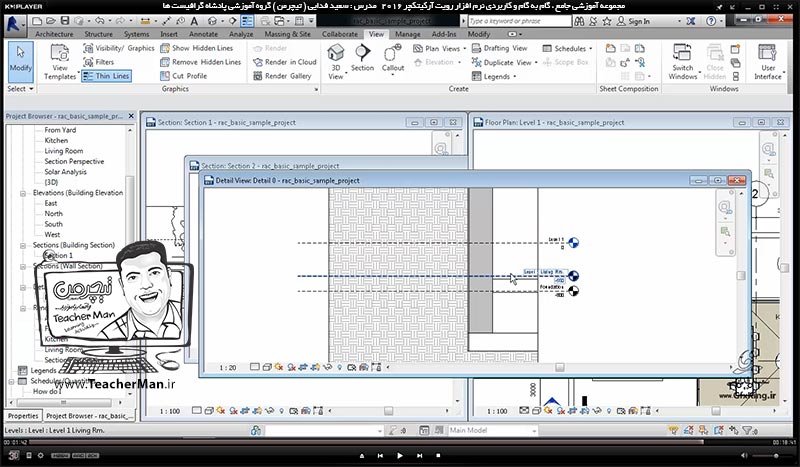Screen dimensions: 800x467
Task: Play the video in KMPlayer
Action: click(399, 455)
